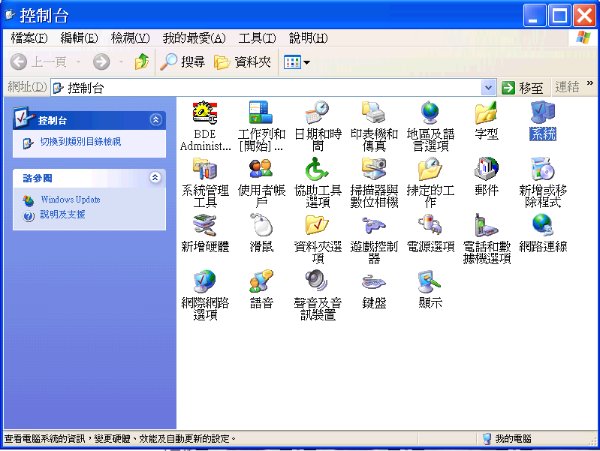Screen dimensions: 600x451
Task: Click the 搜尋 search toolbar button
Action: 183,63
